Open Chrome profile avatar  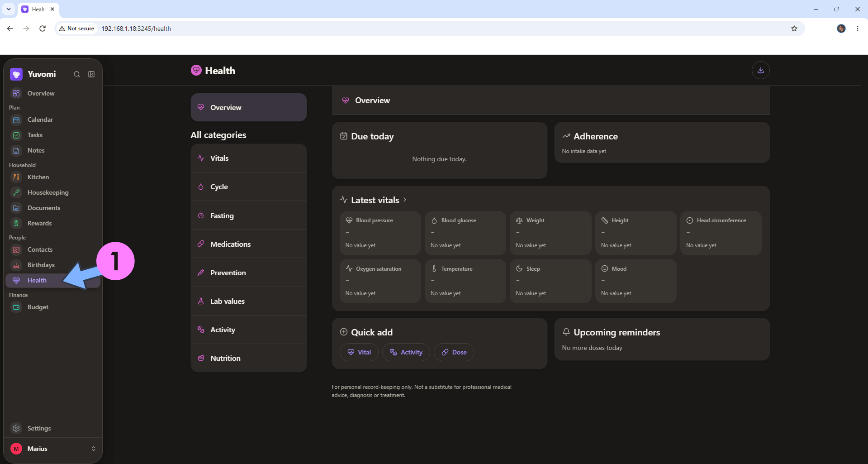(841, 29)
